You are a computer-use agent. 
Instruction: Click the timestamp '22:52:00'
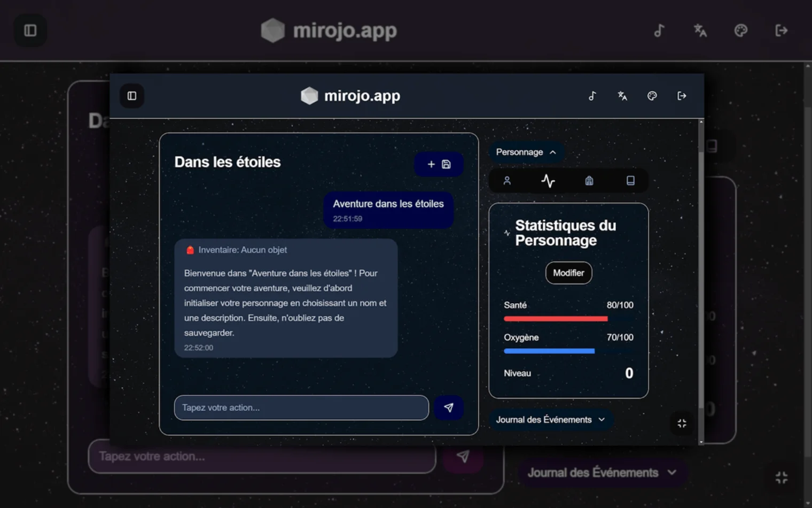point(199,348)
